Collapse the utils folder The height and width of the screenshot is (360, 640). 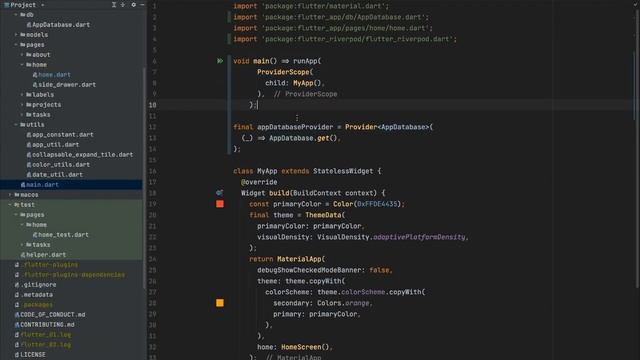[16, 124]
